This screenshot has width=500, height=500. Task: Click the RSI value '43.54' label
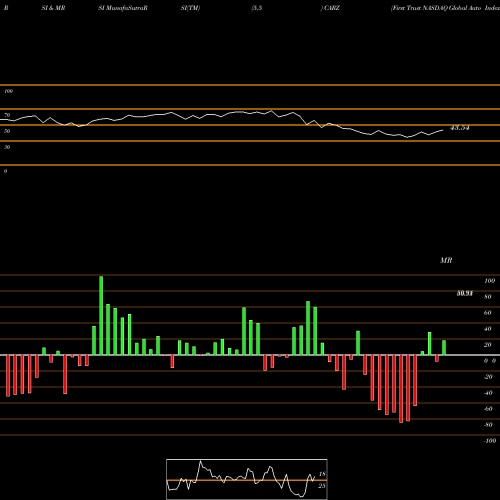[x=460, y=128]
